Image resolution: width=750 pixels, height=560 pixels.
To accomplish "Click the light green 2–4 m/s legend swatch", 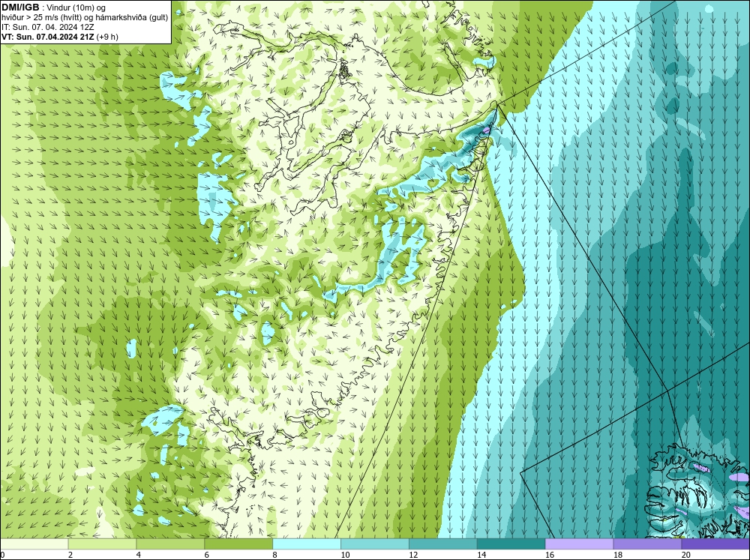I will (102, 544).
